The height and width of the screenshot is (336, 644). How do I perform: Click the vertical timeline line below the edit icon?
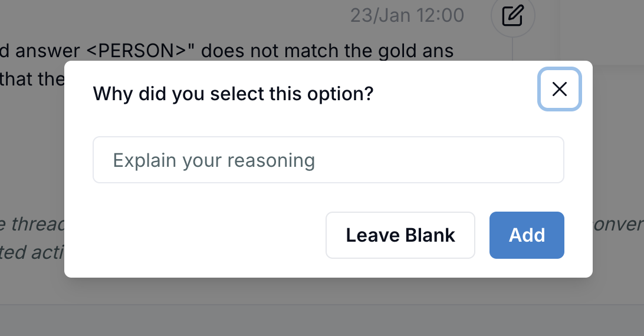[x=512, y=48]
